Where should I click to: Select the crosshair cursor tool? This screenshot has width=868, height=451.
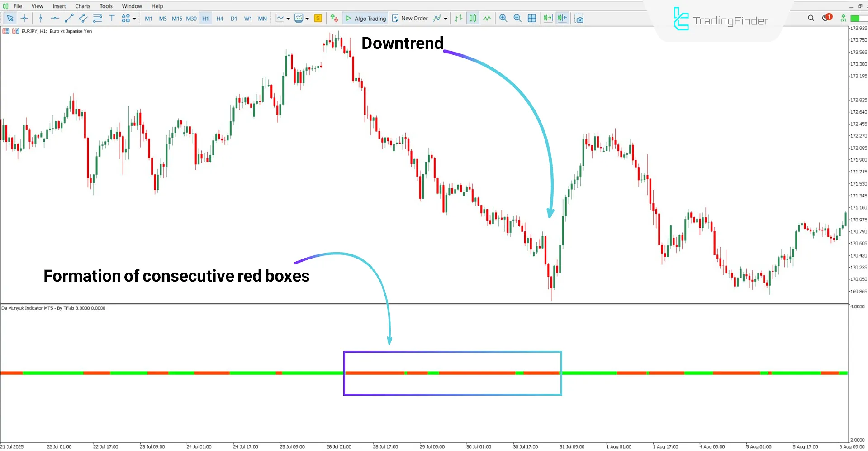[x=24, y=18]
